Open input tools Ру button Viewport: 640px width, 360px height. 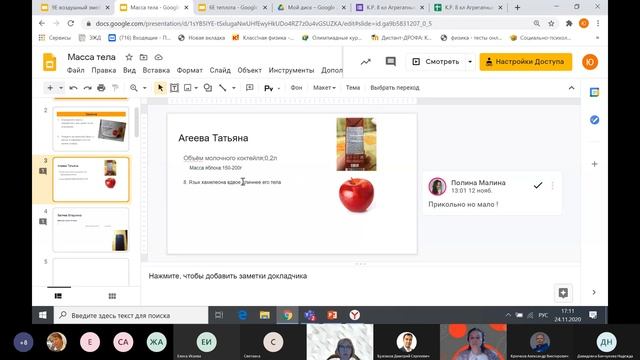pyautogui.click(x=269, y=88)
